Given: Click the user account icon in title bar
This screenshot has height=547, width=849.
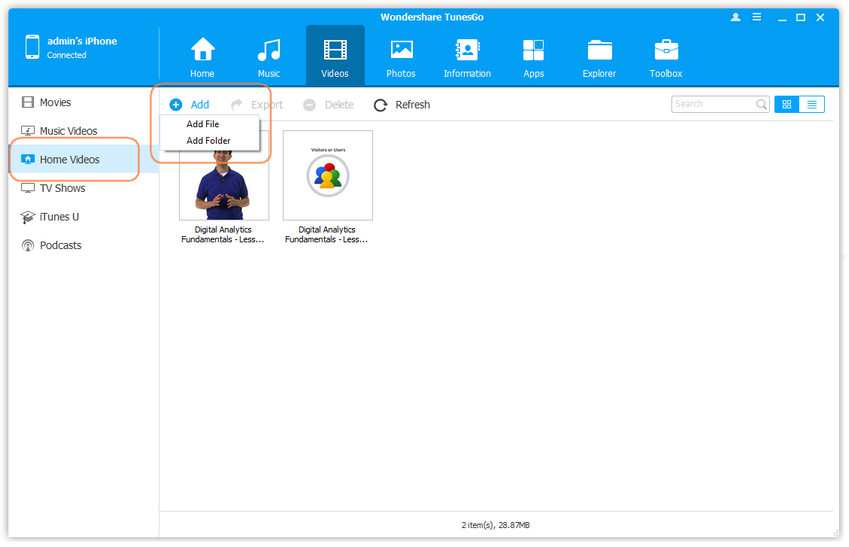Looking at the screenshot, I should (x=736, y=18).
